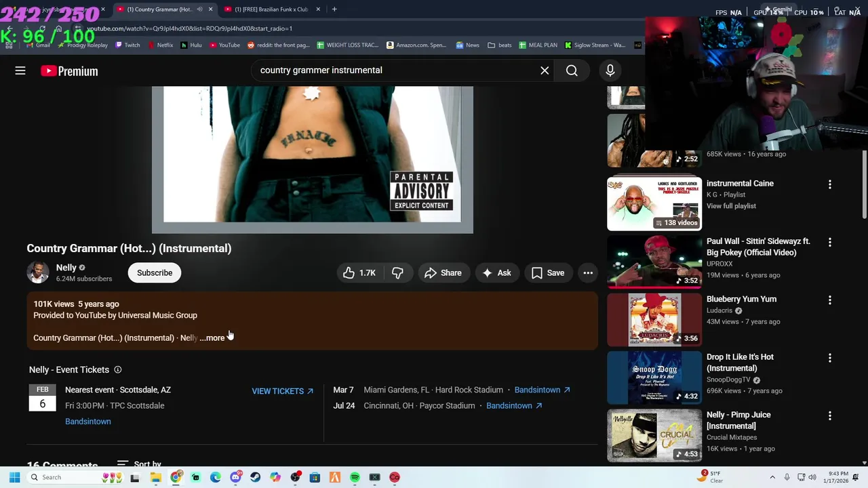
Task: Save the video to a playlist
Action: (x=548, y=273)
